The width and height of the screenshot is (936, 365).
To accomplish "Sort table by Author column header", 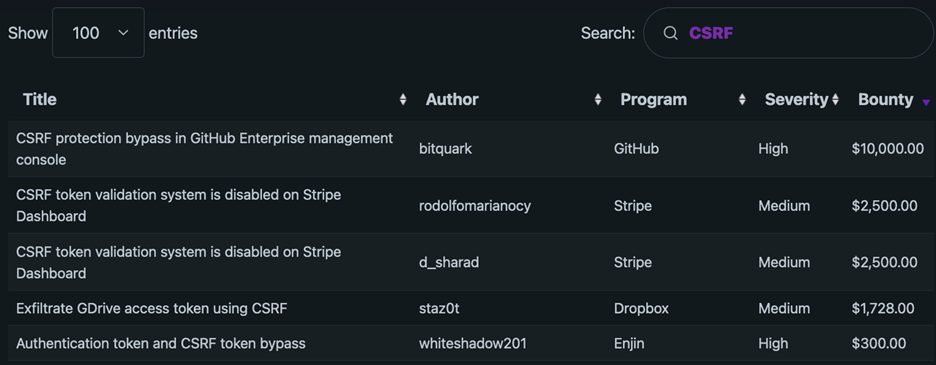I will point(452,100).
